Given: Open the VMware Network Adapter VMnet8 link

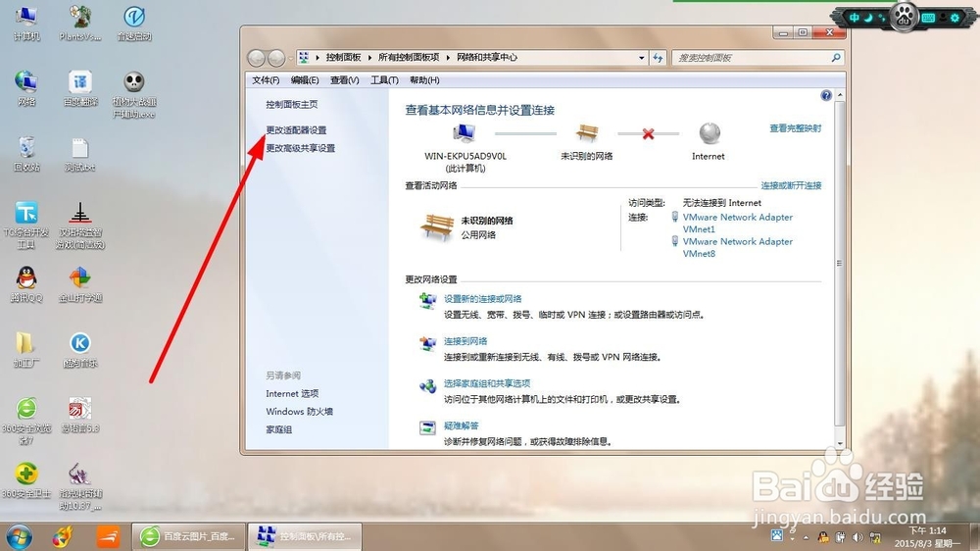Looking at the screenshot, I should [x=738, y=248].
